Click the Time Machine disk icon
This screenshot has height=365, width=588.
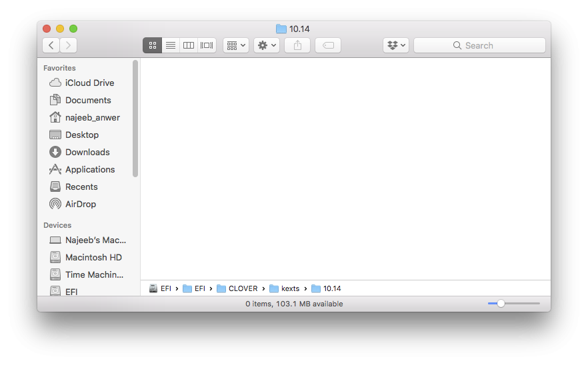click(x=55, y=274)
